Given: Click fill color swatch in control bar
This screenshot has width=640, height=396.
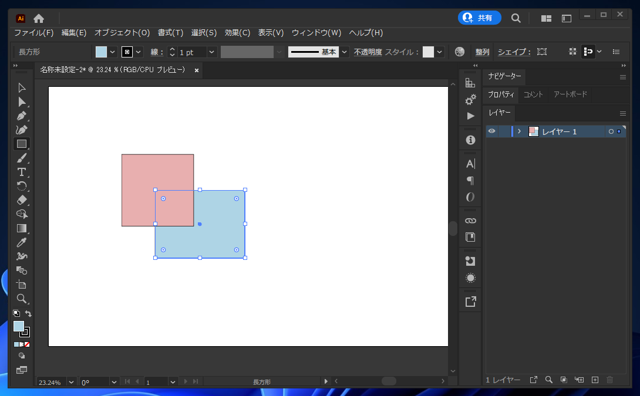Looking at the screenshot, I should [x=101, y=52].
